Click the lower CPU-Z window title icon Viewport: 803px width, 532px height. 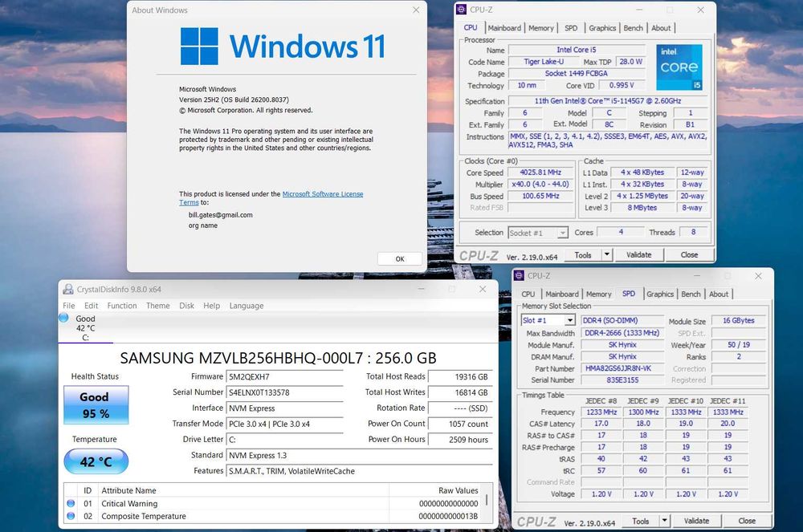click(519, 276)
